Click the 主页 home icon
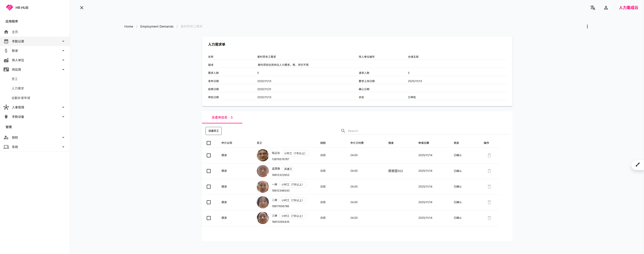This screenshot has width=644, height=254. click(x=6, y=32)
